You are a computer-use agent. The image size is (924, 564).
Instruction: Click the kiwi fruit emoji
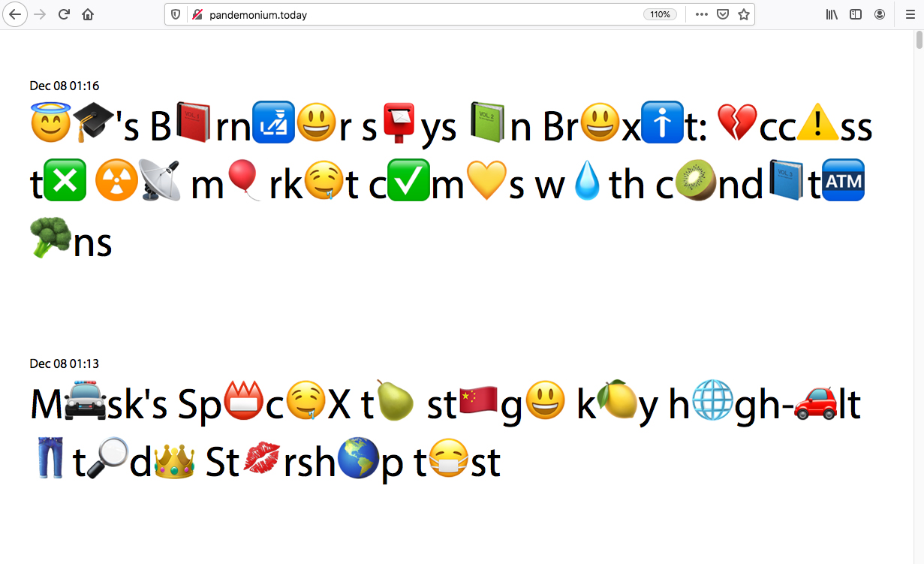pos(697,181)
